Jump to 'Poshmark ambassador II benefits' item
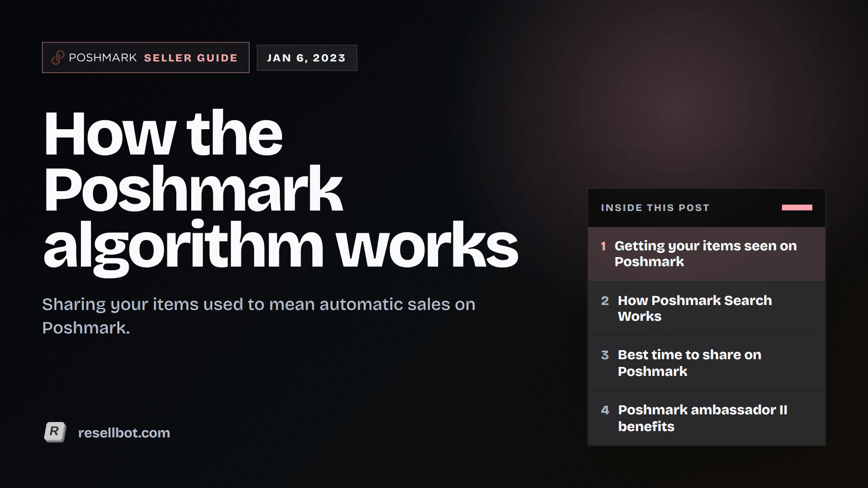 pyautogui.click(x=707, y=418)
